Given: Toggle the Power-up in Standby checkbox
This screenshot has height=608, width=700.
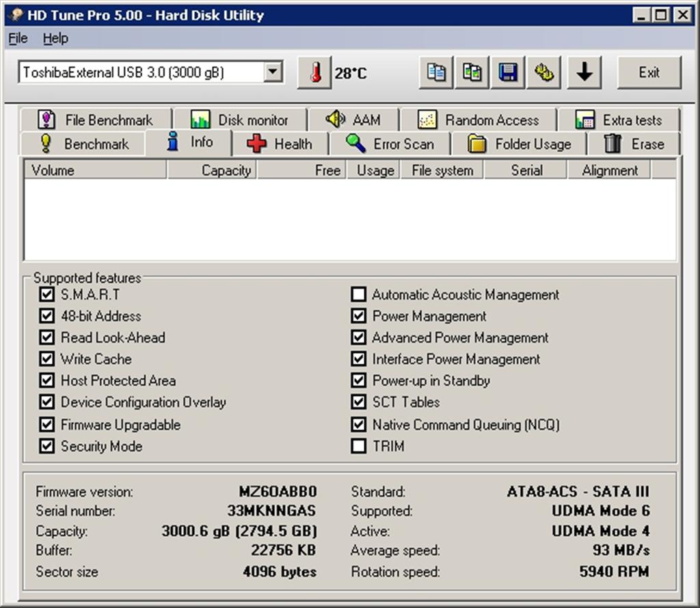Looking at the screenshot, I should (358, 380).
